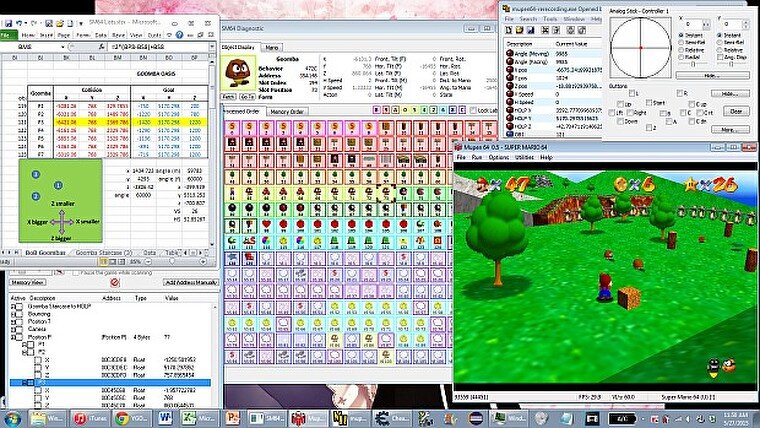Select the Bob Goombas sheet tab
The height and width of the screenshot is (428, 760).
[45, 253]
